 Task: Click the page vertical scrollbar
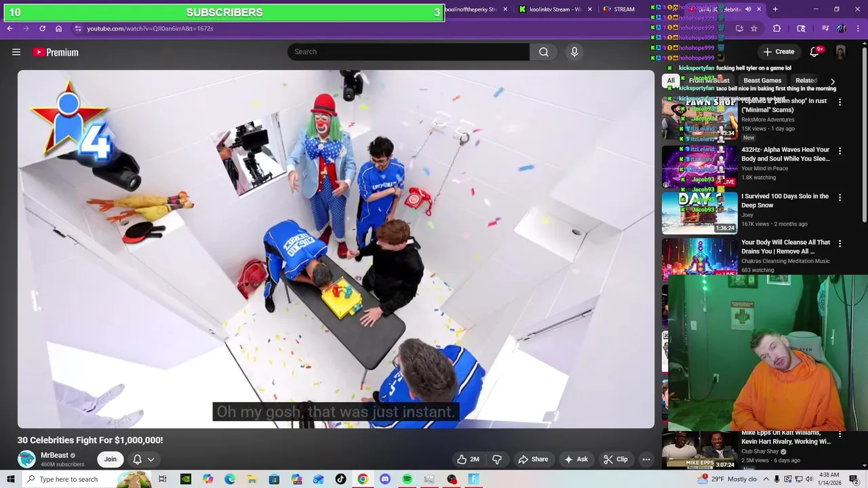click(864, 136)
